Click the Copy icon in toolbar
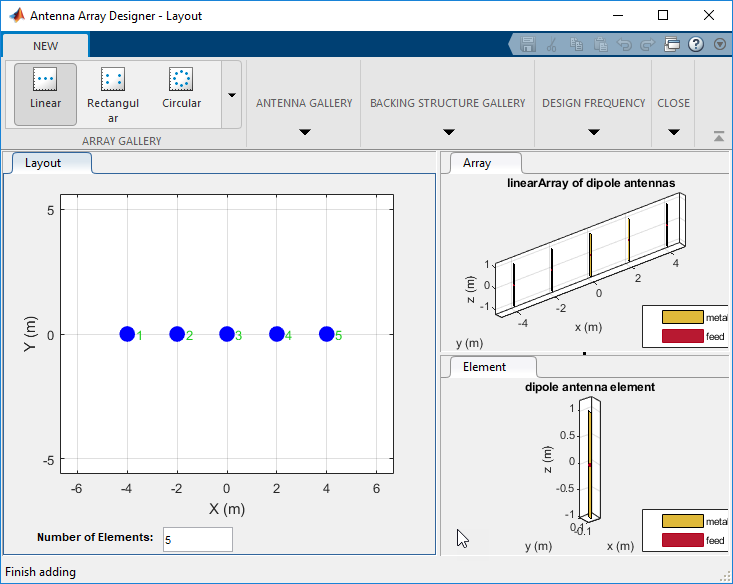 pyautogui.click(x=576, y=44)
